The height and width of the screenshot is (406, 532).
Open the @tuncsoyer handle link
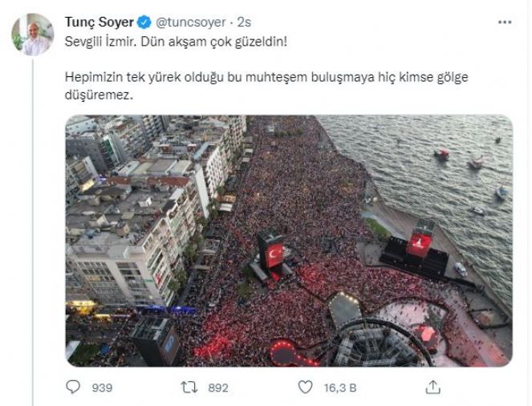click(x=191, y=22)
